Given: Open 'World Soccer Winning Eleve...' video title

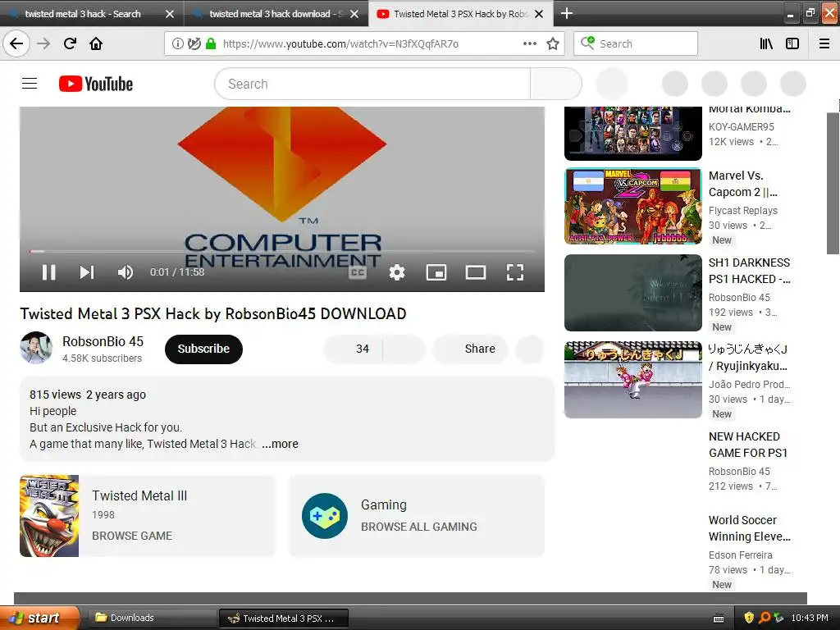Looking at the screenshot, I should tap(750, 528).
